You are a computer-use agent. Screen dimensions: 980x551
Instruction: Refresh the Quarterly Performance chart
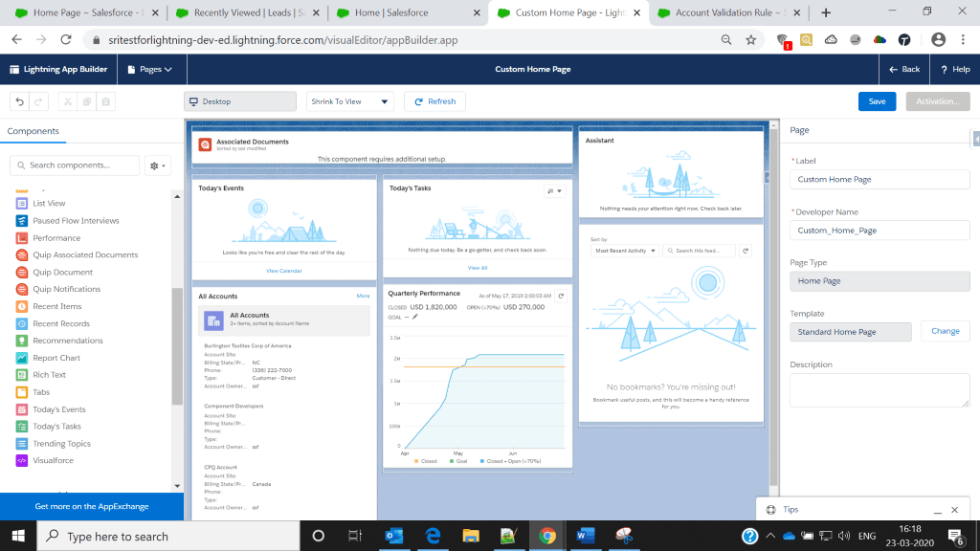(x=562, y=296)
